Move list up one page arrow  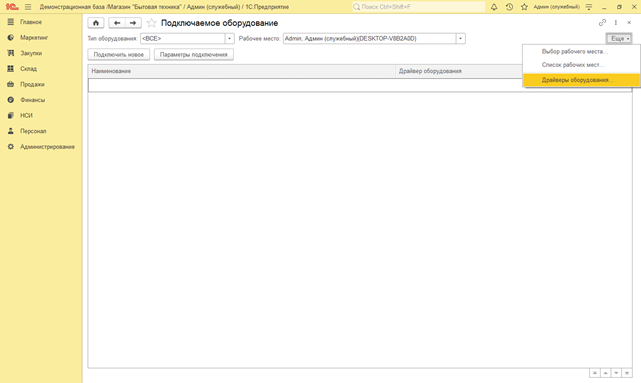[605, 373]
